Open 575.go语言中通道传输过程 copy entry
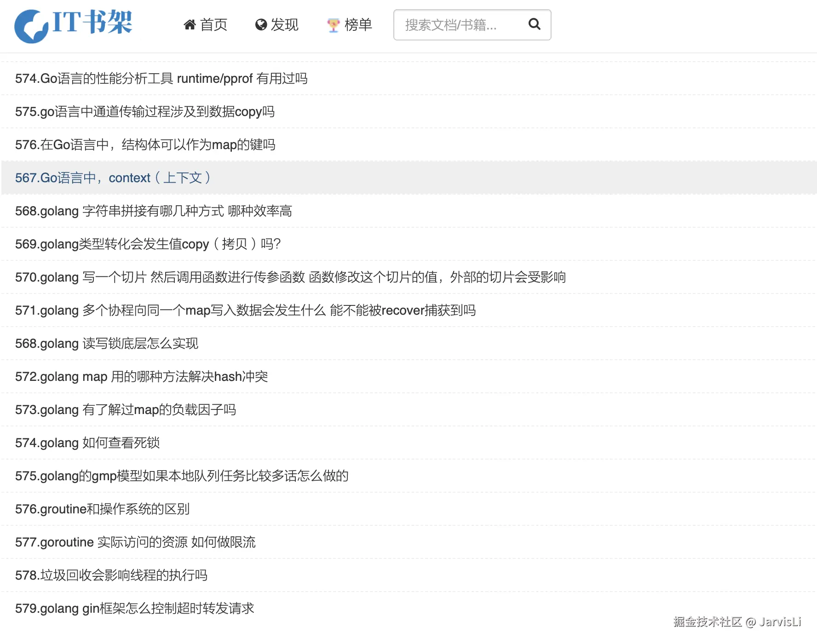The image size is (817, 644). (145, 112)
